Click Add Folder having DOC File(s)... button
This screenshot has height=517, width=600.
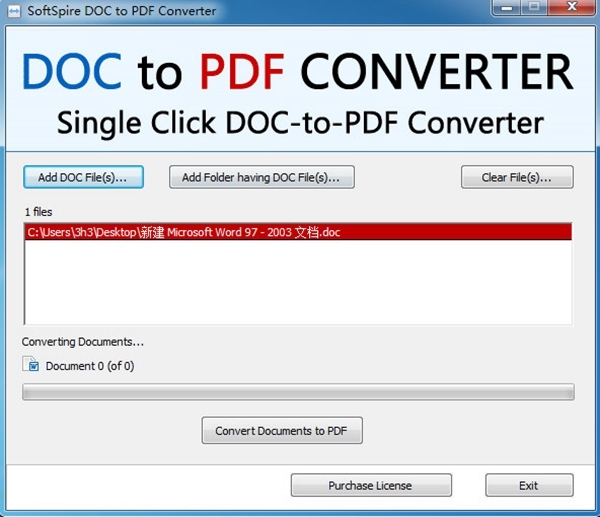[x=262, y=177]
